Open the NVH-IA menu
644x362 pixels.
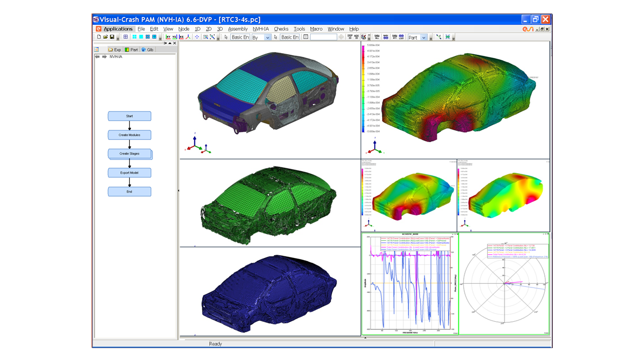tap(261, 29)
